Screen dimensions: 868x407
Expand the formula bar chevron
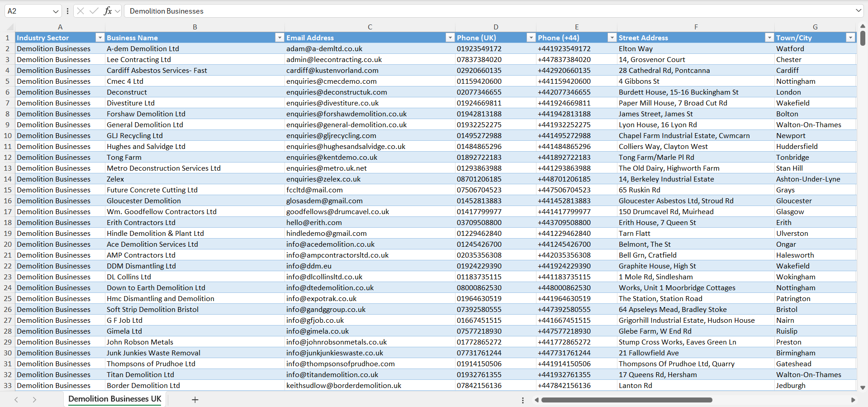pos(858,10)
